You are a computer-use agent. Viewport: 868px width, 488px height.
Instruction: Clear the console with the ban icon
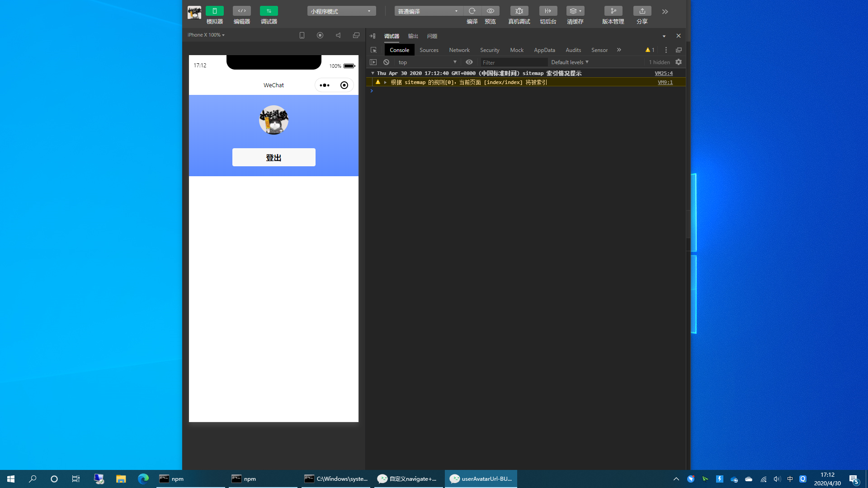386,62
